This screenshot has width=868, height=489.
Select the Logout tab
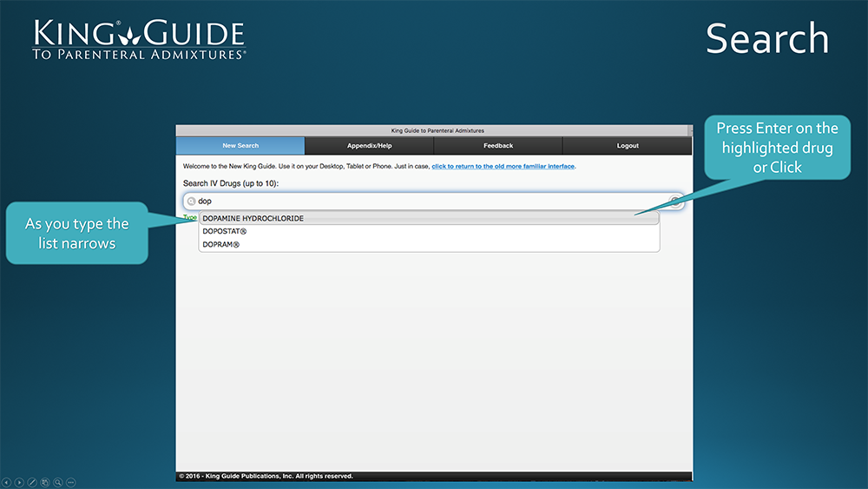[628, 146]
